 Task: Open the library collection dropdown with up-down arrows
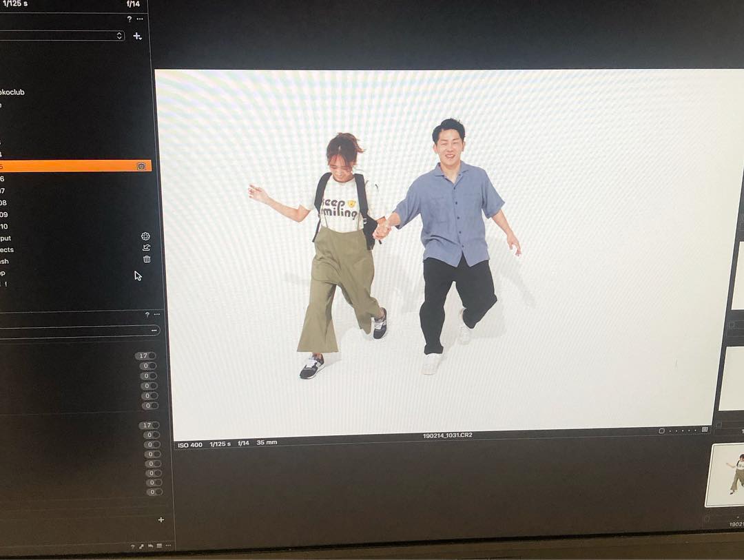point(119,36)
